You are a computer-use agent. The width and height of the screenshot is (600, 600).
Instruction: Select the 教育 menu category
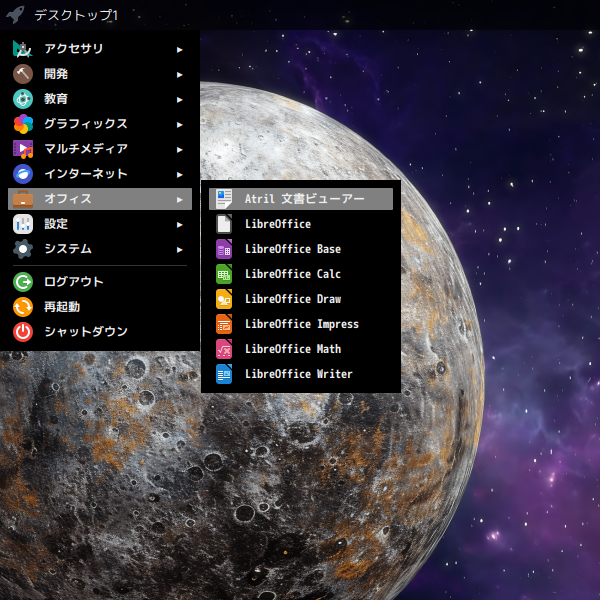click(x=56, y=99)
